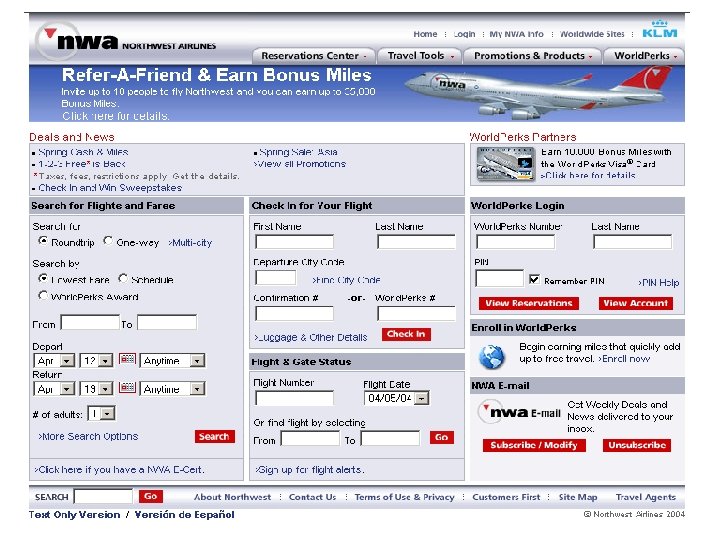Select the Lowest Fare radio button
The image size is (720, 540).
tap(43, 278)
